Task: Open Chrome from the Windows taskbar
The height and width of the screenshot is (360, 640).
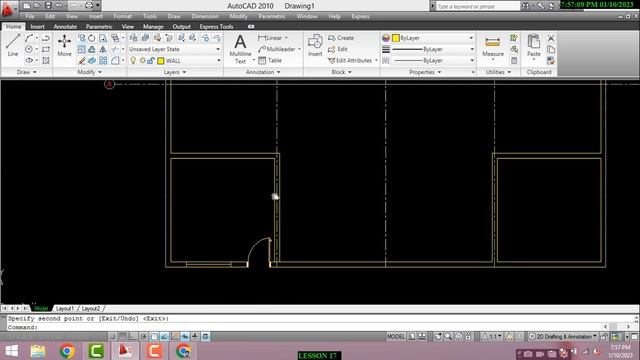Action: [67, 351]
